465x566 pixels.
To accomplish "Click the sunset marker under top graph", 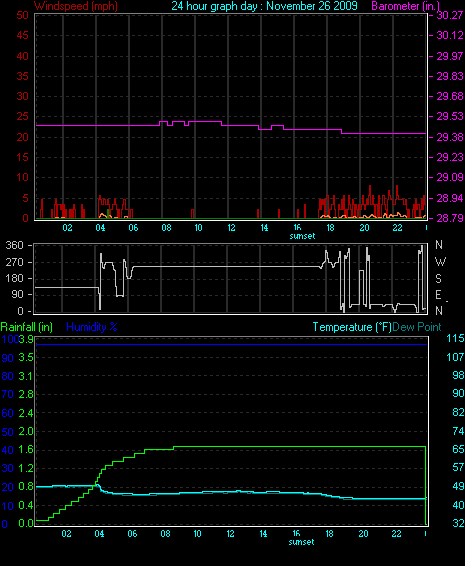I will (x=302, y=236).
